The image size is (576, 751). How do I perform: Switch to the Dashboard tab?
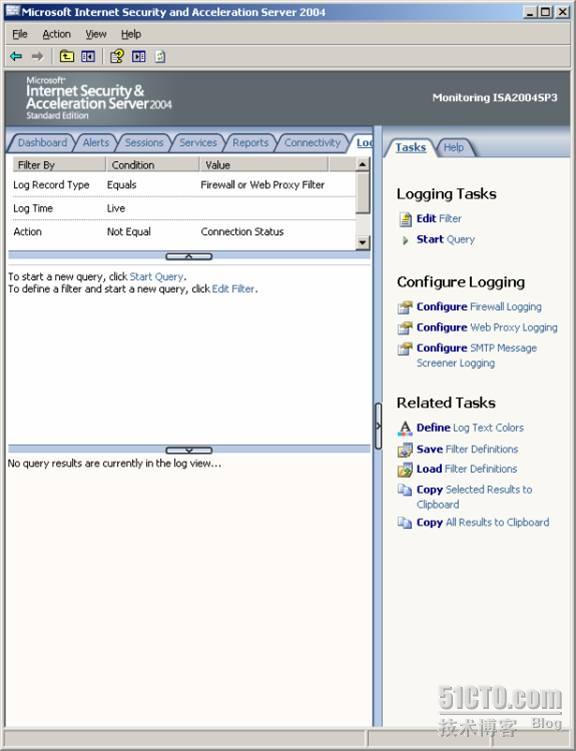(42, 143)
